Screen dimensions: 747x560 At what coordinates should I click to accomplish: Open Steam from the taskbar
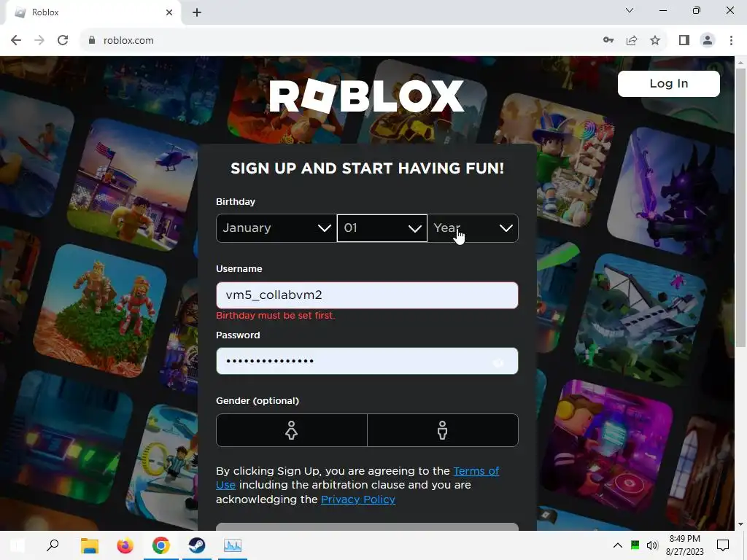point(197,545)
